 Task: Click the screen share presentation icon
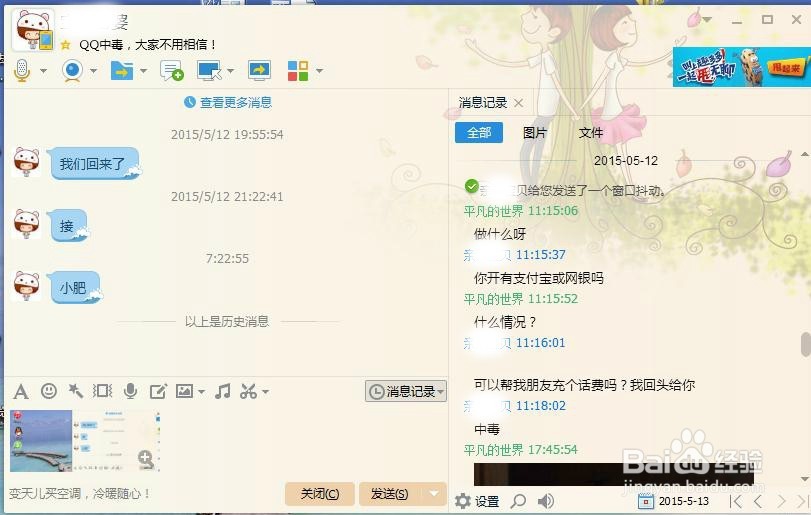pyautogui.click(x=259, y=70)
